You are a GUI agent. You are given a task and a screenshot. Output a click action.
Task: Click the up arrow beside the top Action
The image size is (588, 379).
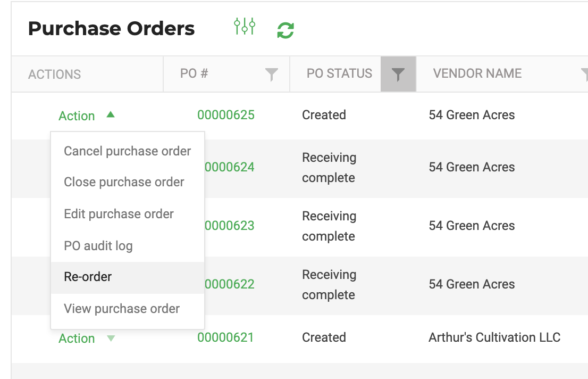pyautogui.click(x=110, y=114)
